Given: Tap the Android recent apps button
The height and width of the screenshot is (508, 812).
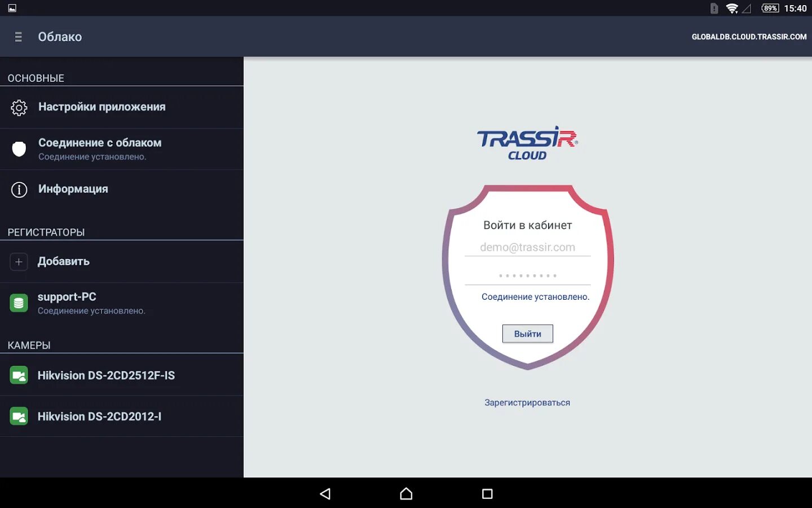Looking at the screenshot, I should (x=487, y=494).
